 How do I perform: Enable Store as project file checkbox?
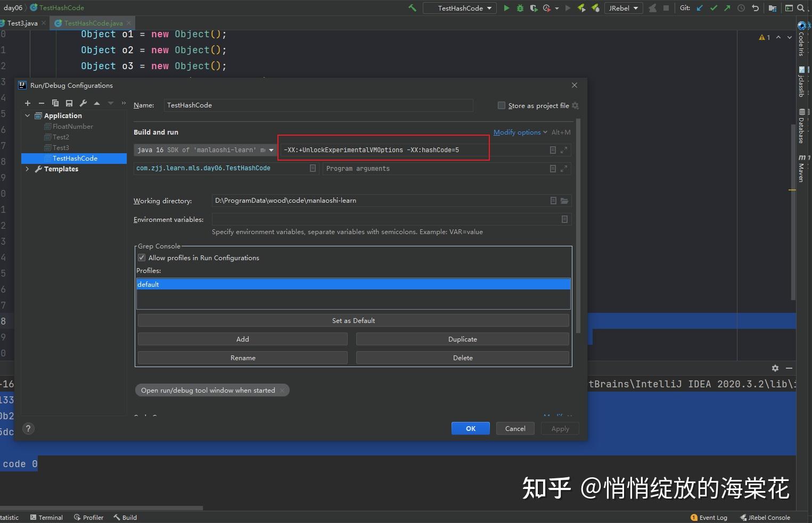click(502, 105)
